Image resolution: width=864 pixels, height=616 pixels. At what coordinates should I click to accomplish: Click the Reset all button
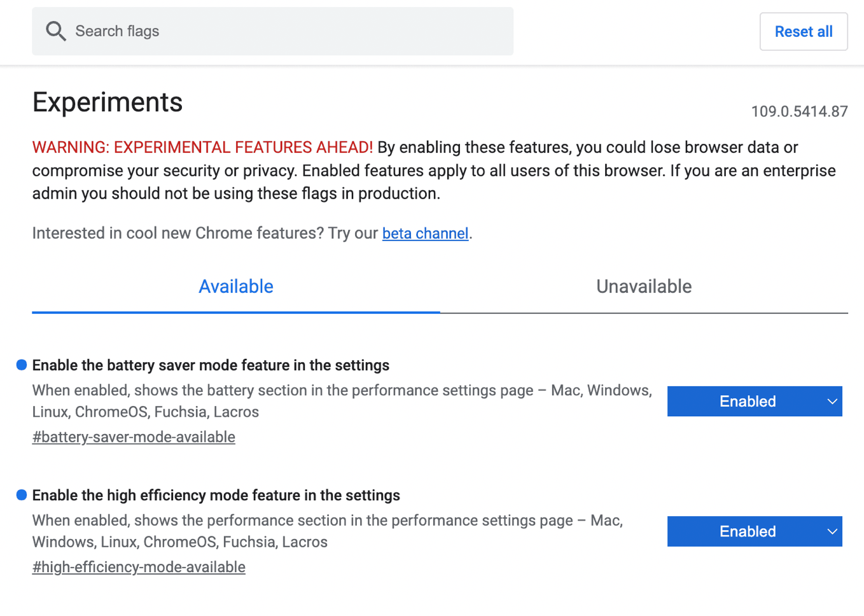pyautogui.click(x=803, y=31)
